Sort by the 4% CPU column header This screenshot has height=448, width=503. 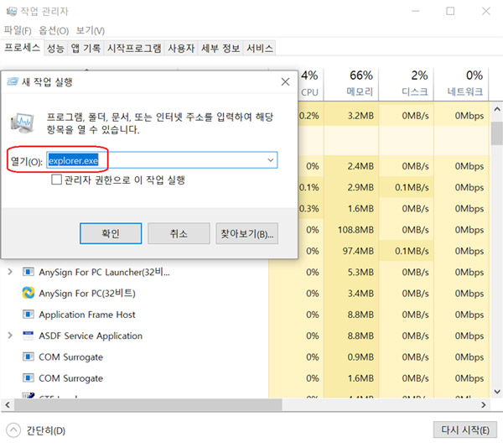pyautogui.click(x=309, y=83)
